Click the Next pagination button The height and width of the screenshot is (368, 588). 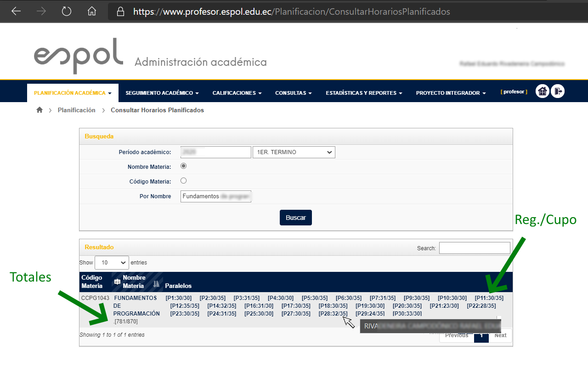pos(500,335)
